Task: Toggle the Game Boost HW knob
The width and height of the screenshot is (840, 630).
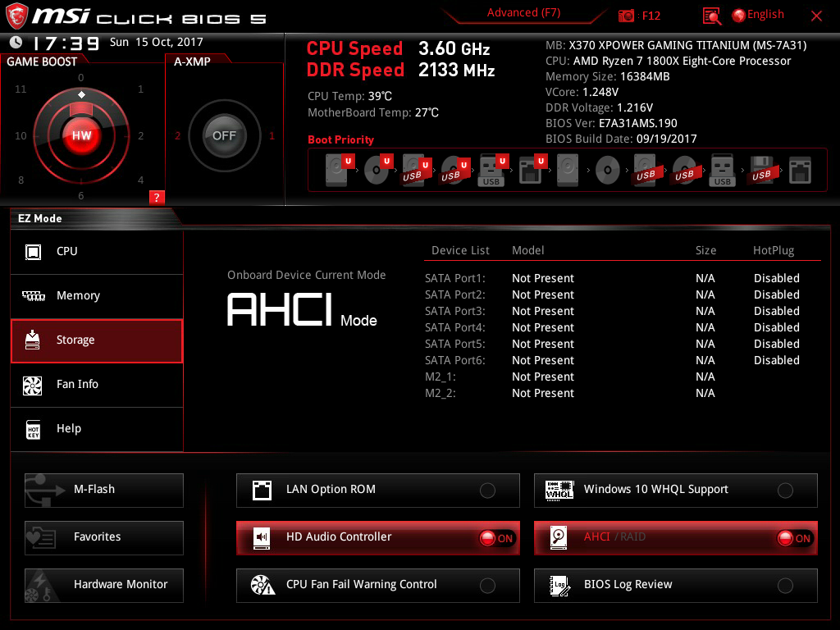Action: click(81, 135)
